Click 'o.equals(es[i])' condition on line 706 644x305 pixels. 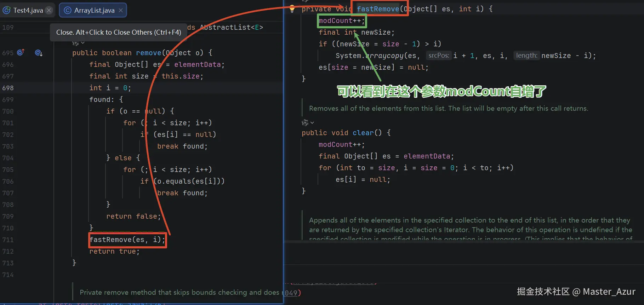[189, 181]
